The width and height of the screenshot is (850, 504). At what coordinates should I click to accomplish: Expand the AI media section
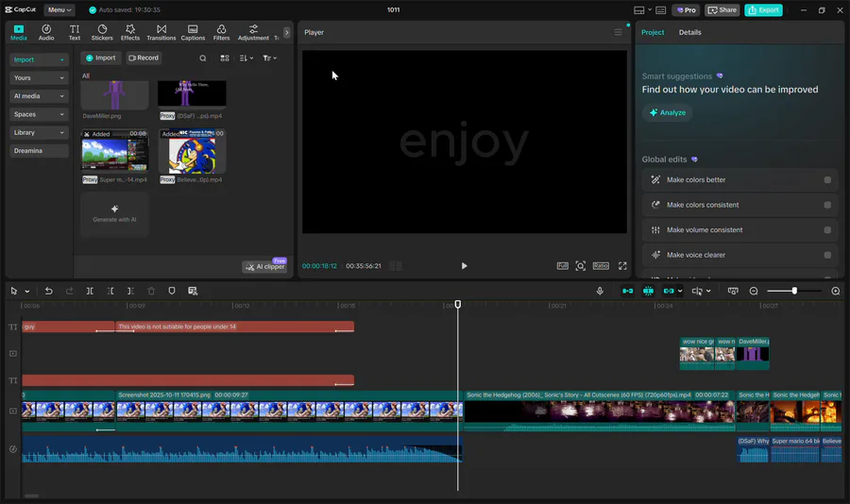(x=39, y=96)
